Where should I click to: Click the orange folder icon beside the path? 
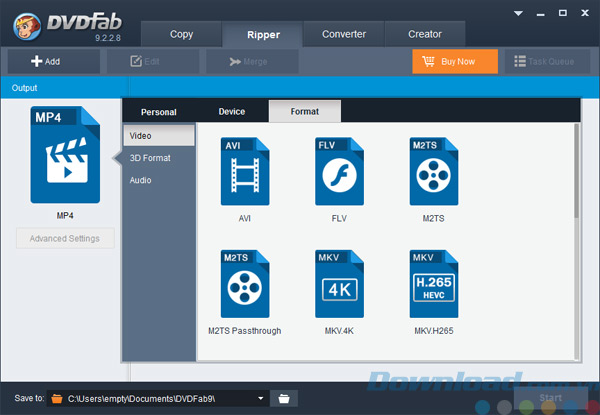pos(57,399)
